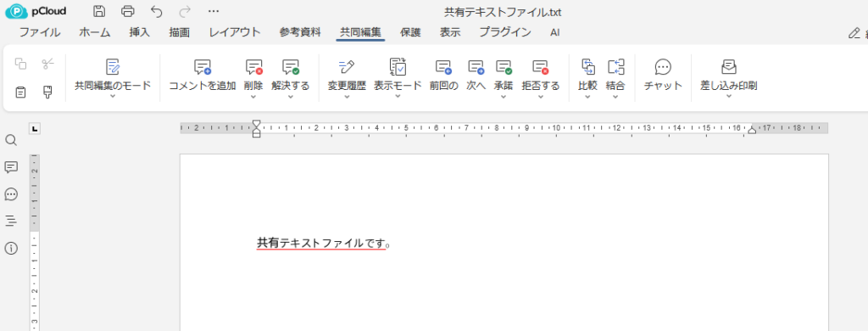The width and height of the screenshot is (868, 331).
Task: Click the 削除 comment icon
Action: (253, 67)
